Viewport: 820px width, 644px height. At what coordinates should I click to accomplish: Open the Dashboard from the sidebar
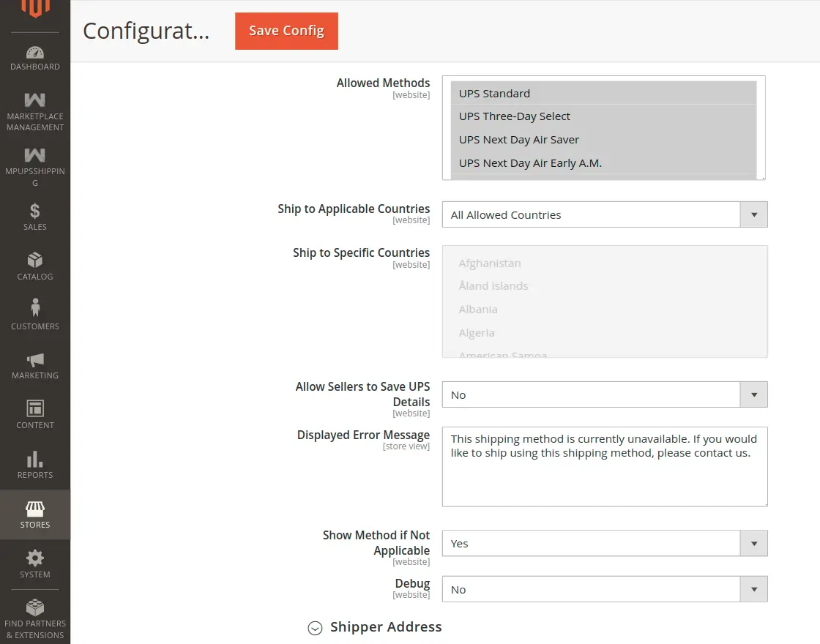tap(34, 57)
